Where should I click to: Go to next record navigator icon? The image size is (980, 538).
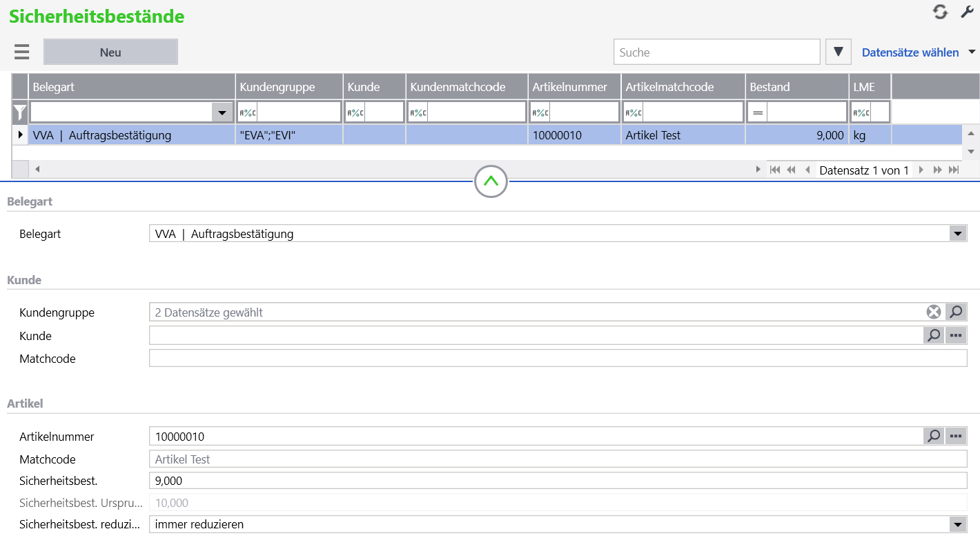921,170
